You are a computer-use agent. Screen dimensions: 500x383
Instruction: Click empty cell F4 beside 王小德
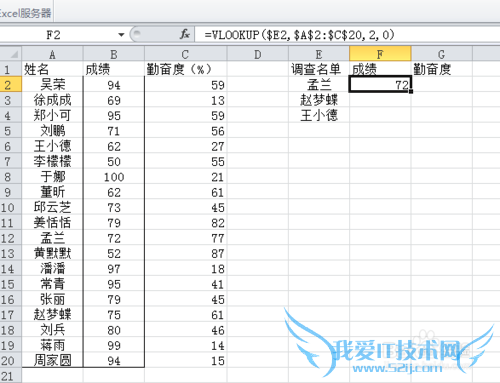[380, 115]
